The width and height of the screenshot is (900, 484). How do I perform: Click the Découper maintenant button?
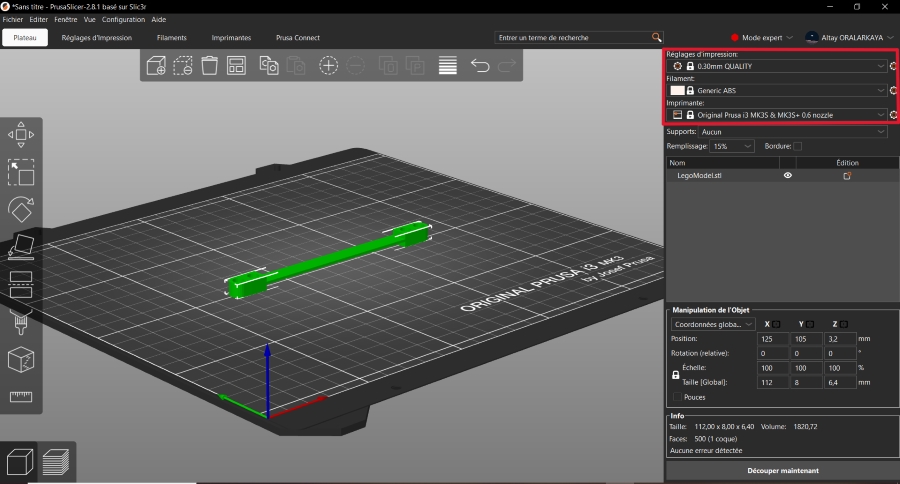[783, 471]
